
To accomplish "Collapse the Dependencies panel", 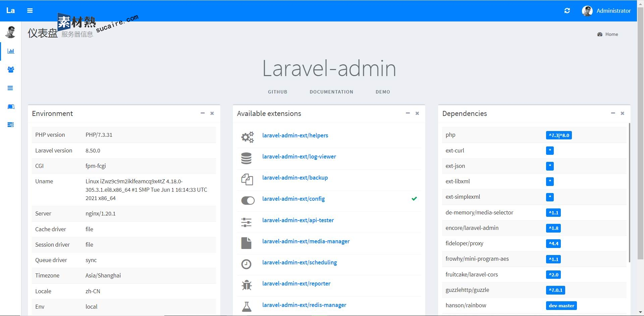I will 613,113.
